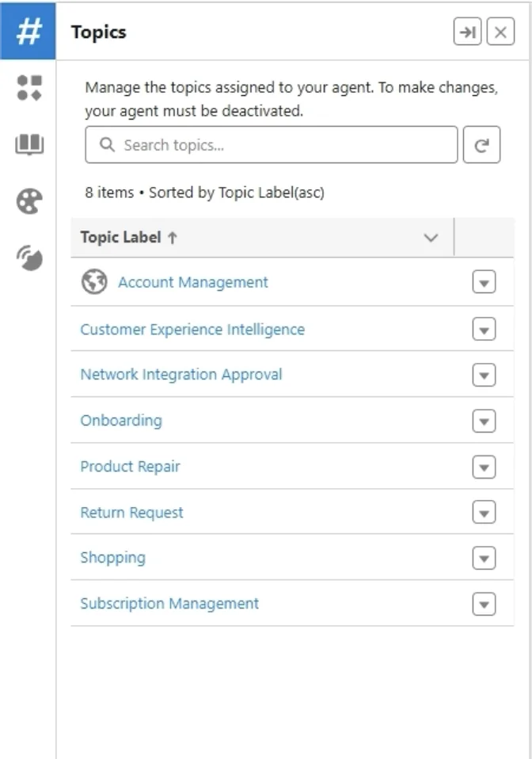Image resolution: width=532 pixels, height=759 pixels.
Task: Sort by the Topic Label column header
Action: [129, 237]
